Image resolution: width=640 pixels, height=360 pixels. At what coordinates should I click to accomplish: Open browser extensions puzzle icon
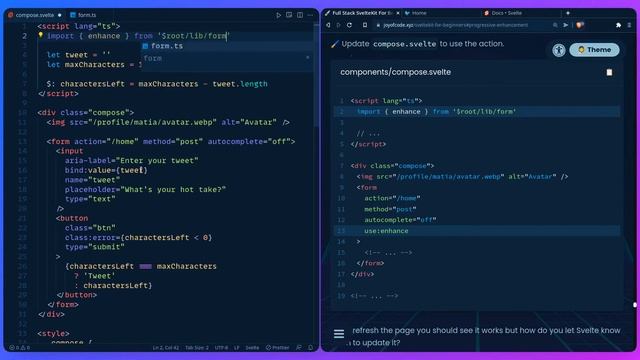[618, 25]
